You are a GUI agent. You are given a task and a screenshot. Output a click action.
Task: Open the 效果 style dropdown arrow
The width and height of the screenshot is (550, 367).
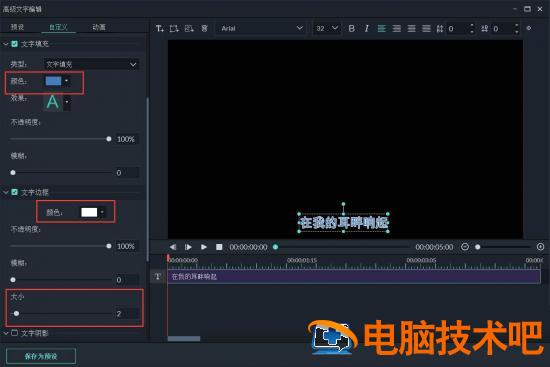(67, 102)
